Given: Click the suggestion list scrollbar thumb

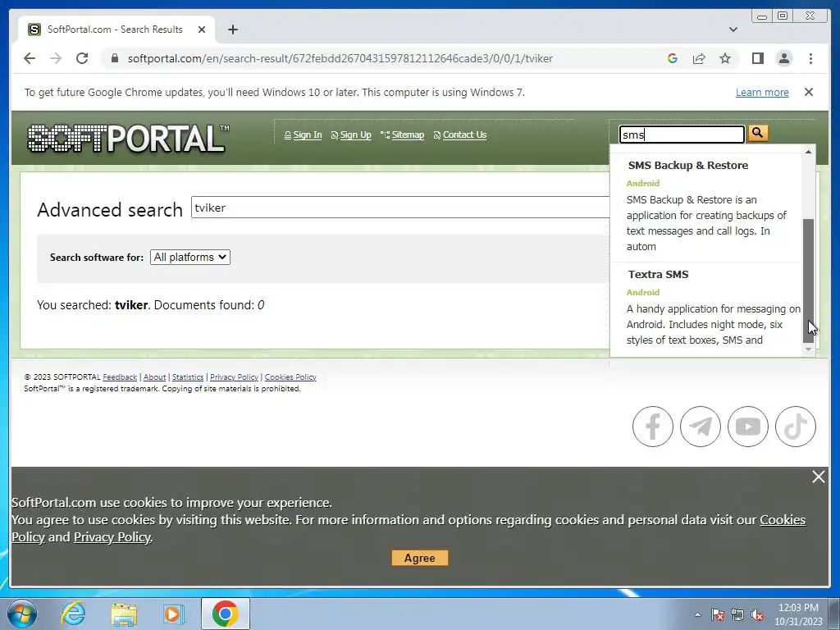Looking at the screenshot, I should click(x=808, y=281).
